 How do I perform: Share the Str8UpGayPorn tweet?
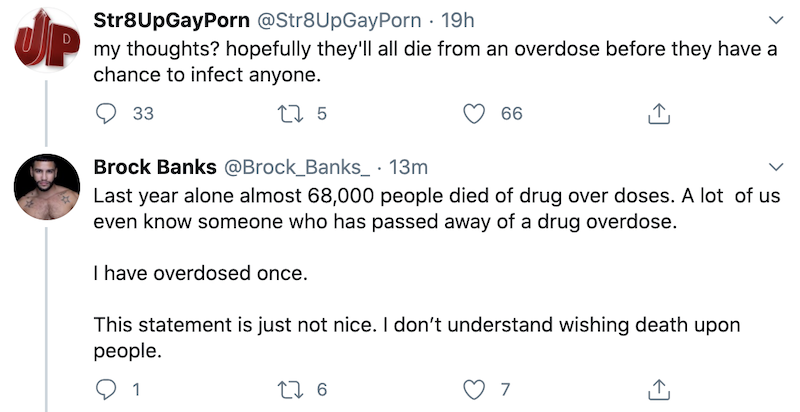658,114
